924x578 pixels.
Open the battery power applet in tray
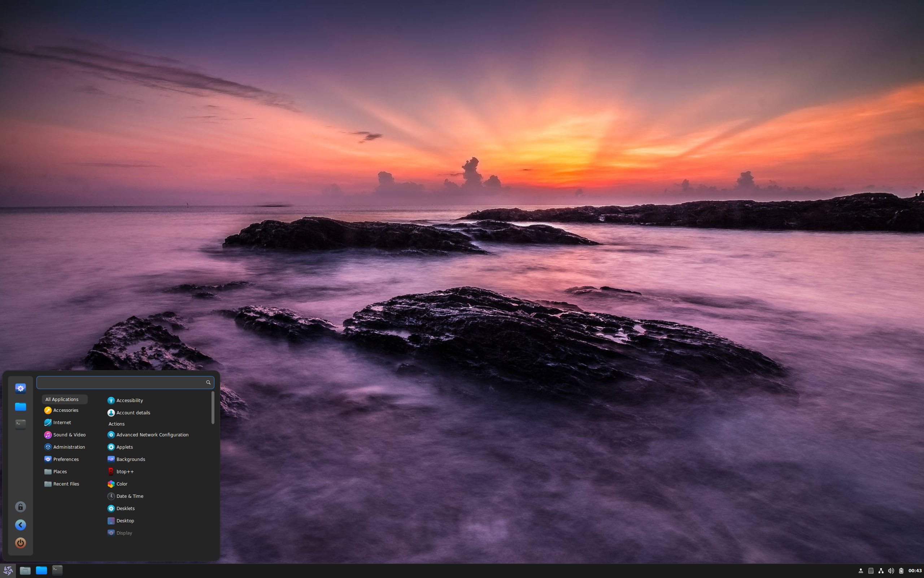click(x=901, y=571)
